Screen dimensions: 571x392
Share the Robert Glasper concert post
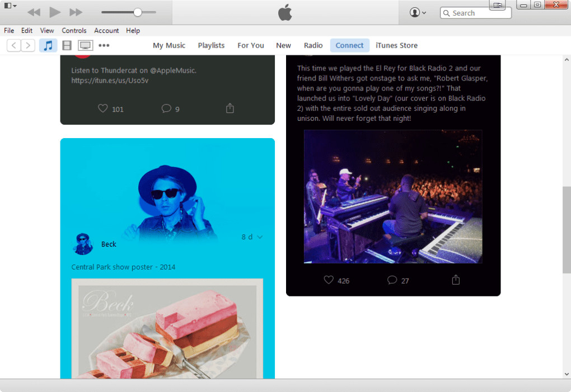click(456, 280)
